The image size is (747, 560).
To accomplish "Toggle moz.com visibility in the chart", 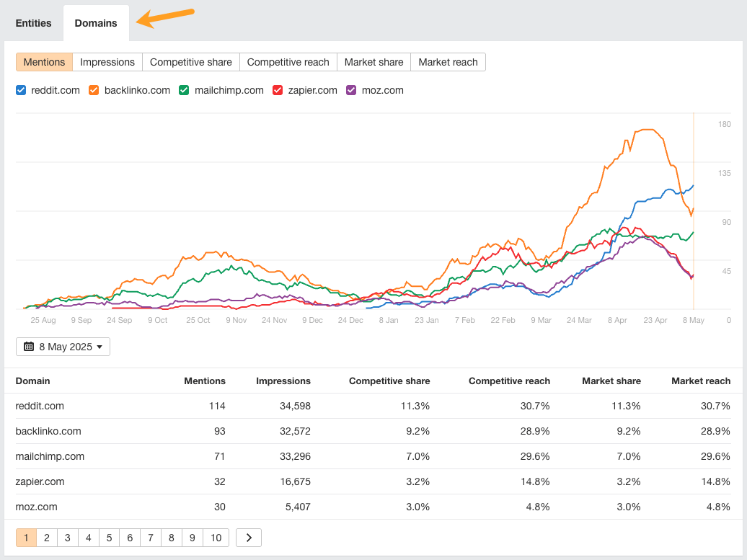I will [351, 90].
